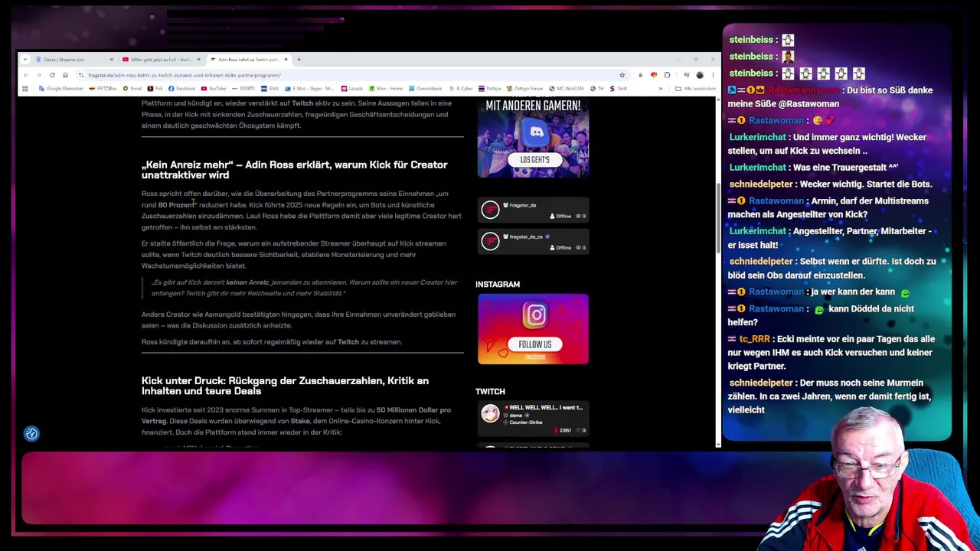980x551 pixels.
Task: Open the fragster_de channel card
Action: [x=534, y=210]
